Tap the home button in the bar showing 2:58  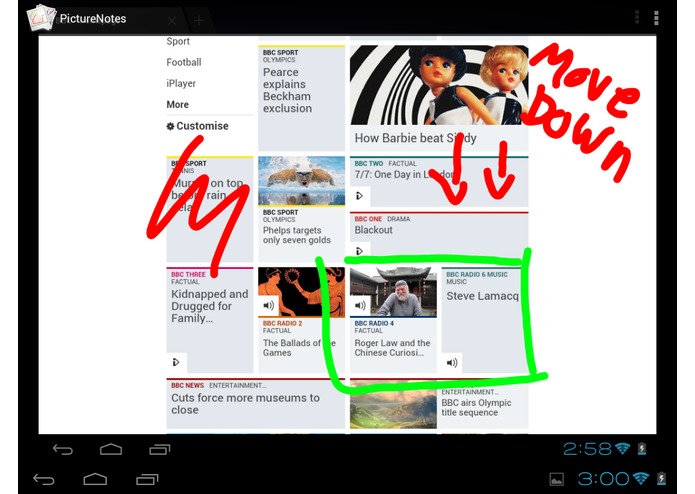tap(111, 449)
